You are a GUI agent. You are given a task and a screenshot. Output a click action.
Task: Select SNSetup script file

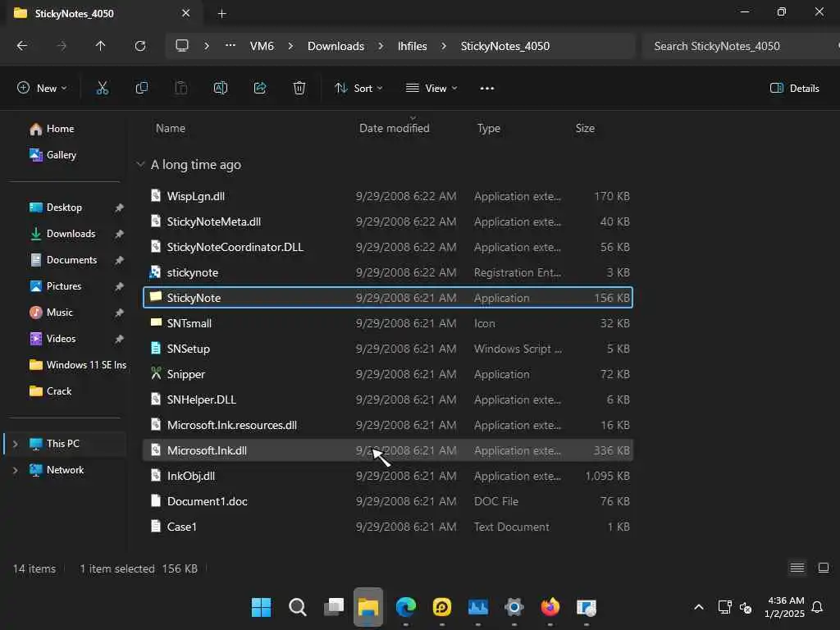tap(388, 349)
